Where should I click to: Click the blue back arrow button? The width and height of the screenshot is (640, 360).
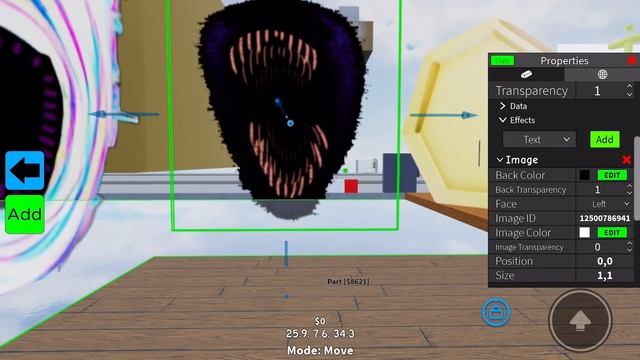(x=25, y=171)
